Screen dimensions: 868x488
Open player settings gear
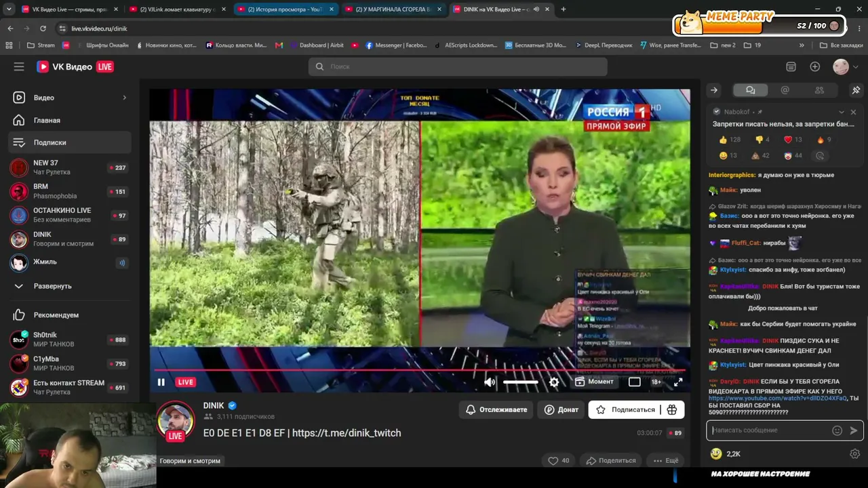pos(554,382)
